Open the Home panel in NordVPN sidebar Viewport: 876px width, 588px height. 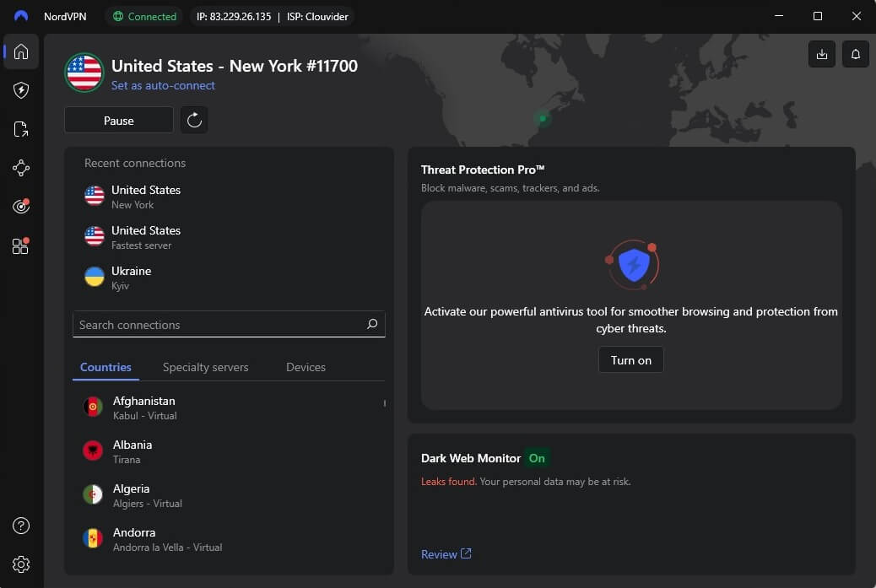(x=20, y=51)
